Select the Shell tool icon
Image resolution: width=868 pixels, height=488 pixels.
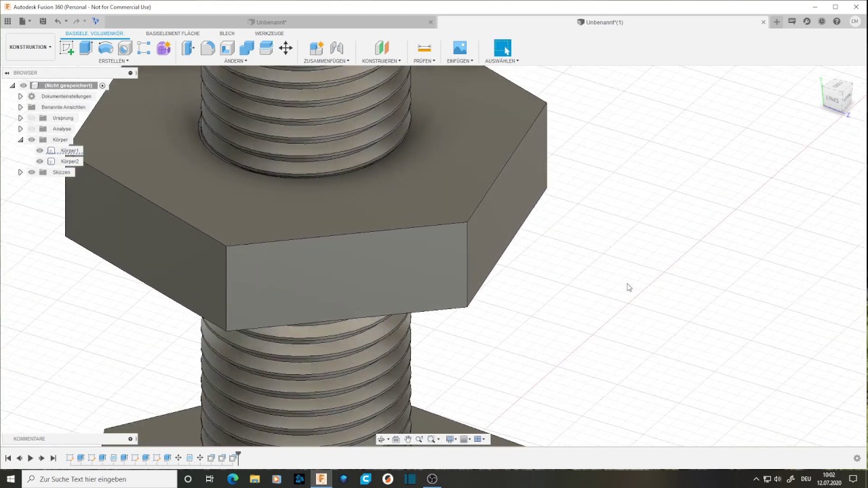pyautogui.click(x=227, y=47)
